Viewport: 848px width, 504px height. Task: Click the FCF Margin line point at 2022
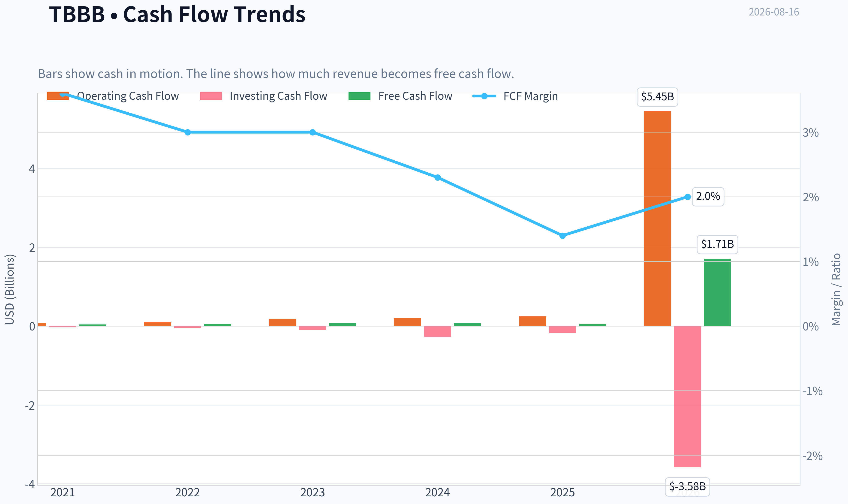tap(188, 132)
